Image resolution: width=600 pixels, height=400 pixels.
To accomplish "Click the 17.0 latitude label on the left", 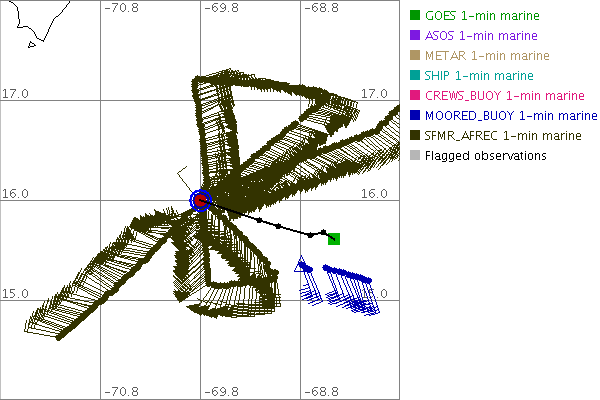I will [x=17, y=93].
